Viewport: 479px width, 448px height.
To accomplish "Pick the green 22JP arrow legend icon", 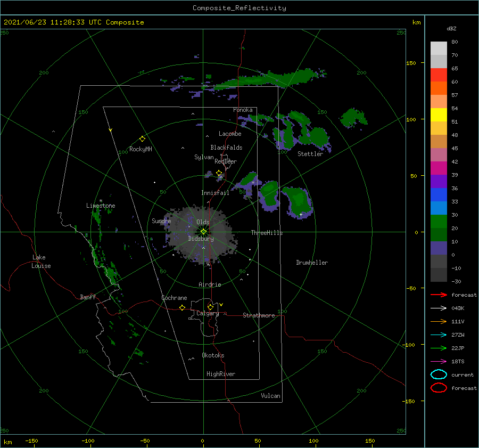I will pos(439,348).
